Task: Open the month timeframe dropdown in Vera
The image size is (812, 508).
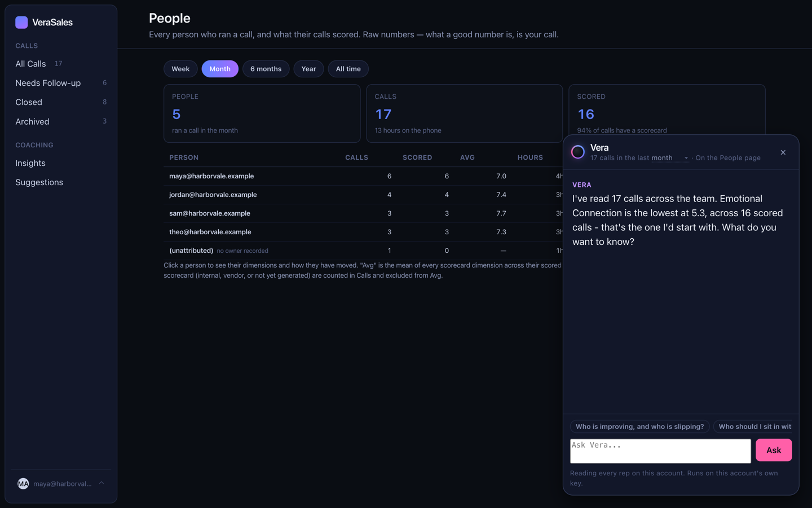Action: (x=670, y=158)
